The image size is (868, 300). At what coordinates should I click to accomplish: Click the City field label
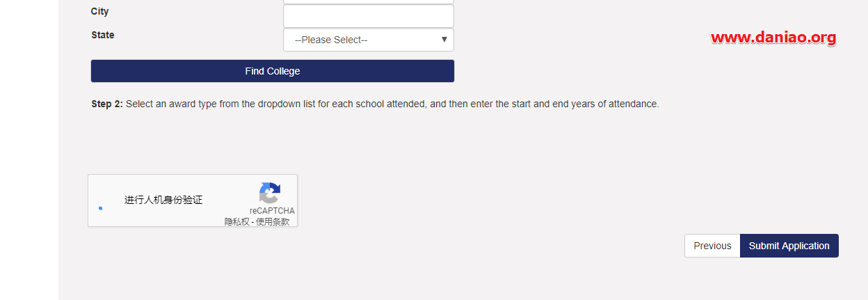[100, 11]
